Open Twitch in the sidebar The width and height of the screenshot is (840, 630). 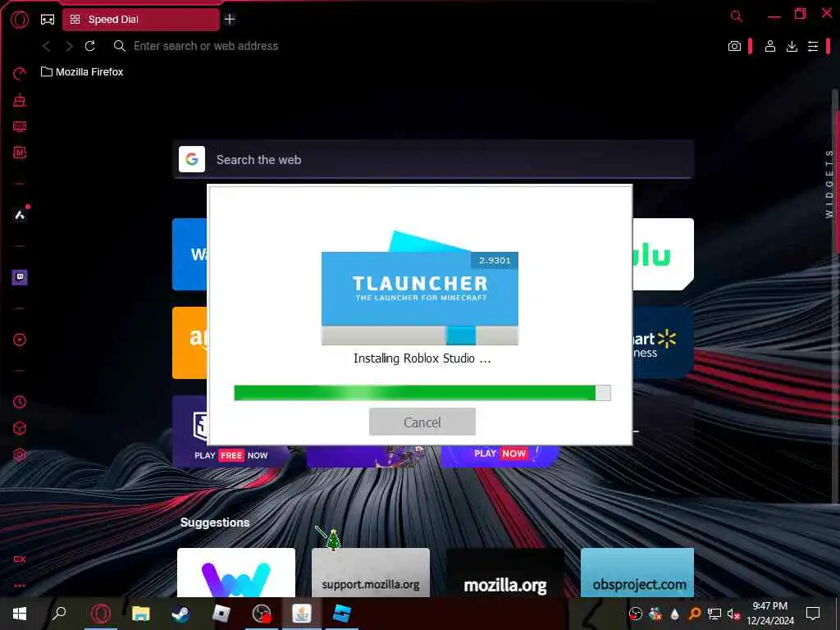20,277
